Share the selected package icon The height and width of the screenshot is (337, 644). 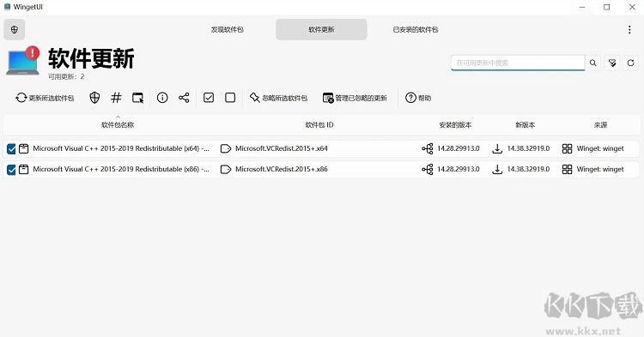pos(184,98)
